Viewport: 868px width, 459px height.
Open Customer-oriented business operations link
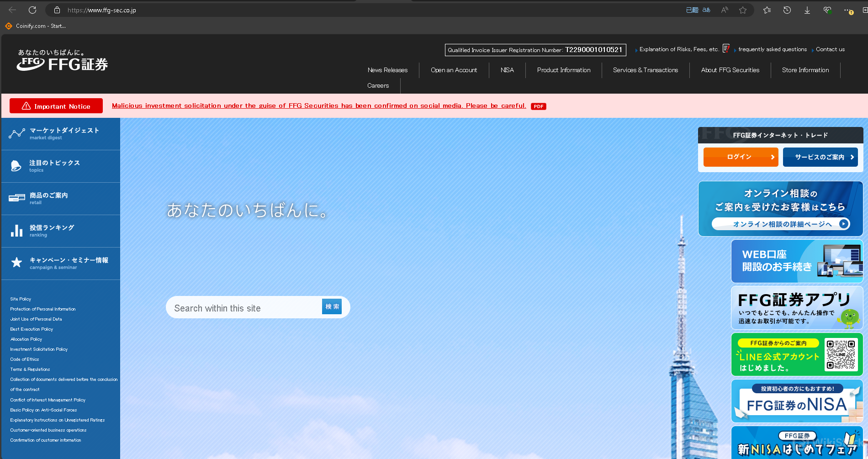48,430
